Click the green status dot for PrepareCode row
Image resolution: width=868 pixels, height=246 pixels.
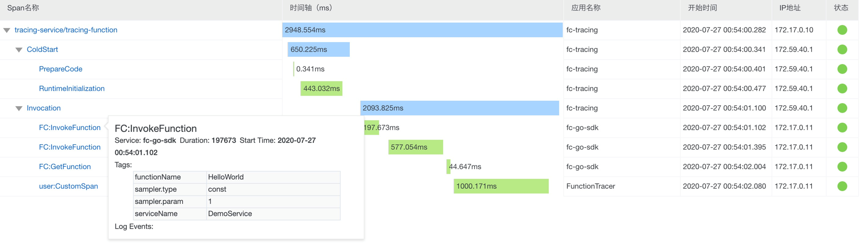(841, 69)
